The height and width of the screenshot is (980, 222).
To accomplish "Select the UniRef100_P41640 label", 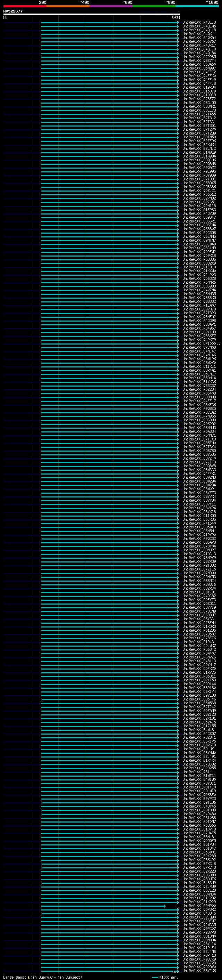I will (x=199, y=524).
